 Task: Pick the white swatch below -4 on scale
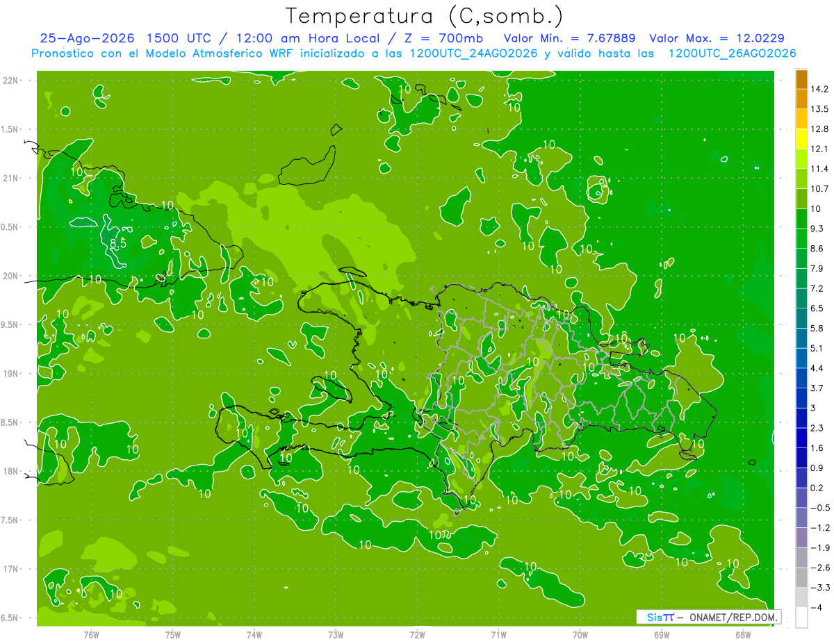pyautogui.click(x=801, y=618)
